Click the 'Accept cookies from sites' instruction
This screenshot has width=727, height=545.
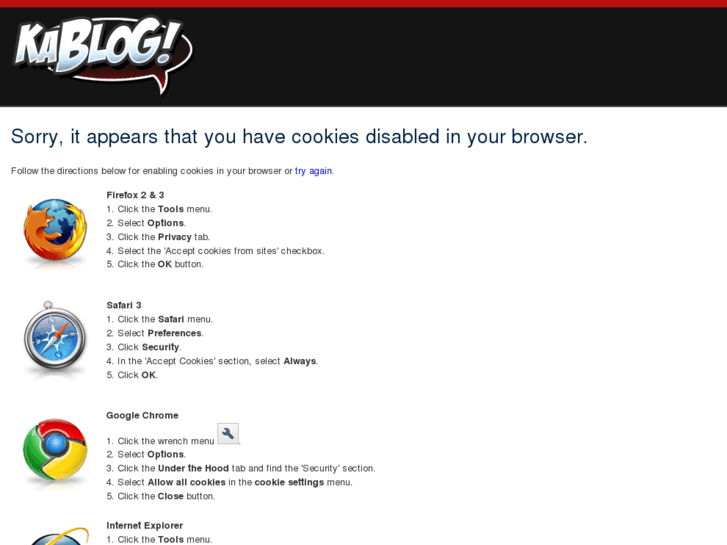point(215,251)
